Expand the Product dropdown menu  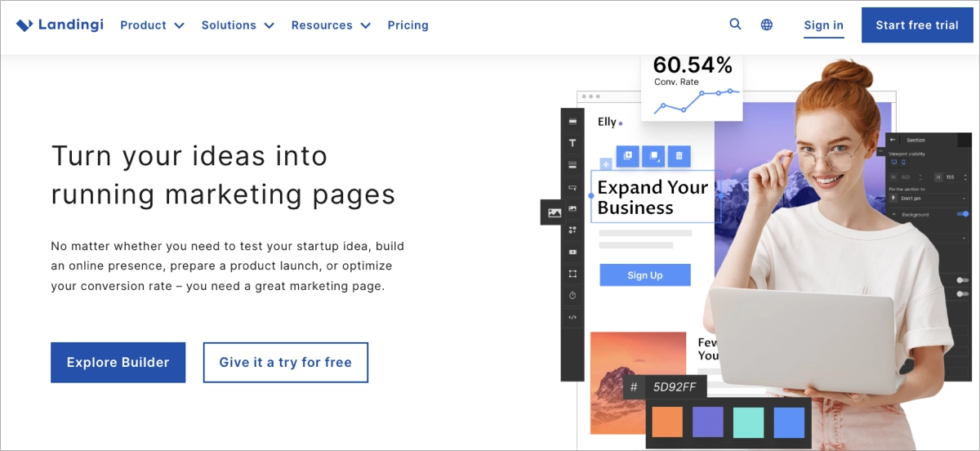tap(152, 25)
